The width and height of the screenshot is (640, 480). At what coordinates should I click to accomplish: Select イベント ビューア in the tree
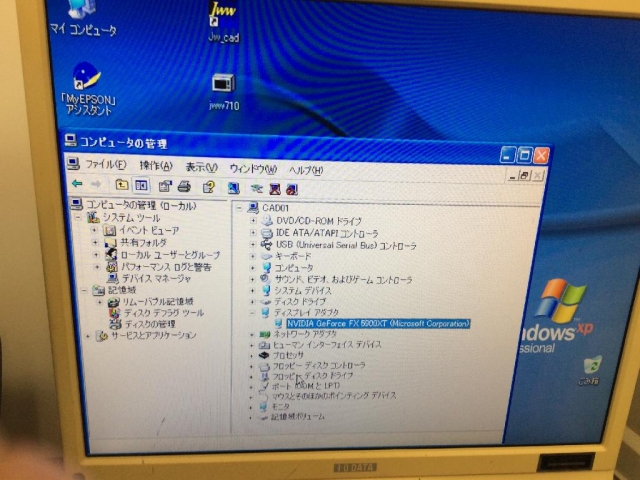tap(149, 231)
